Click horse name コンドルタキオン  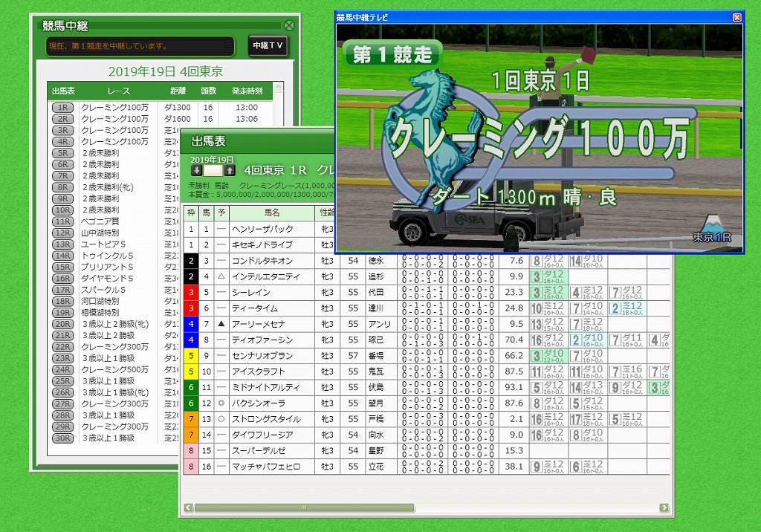pyautogui.click(x=262, y=261)
